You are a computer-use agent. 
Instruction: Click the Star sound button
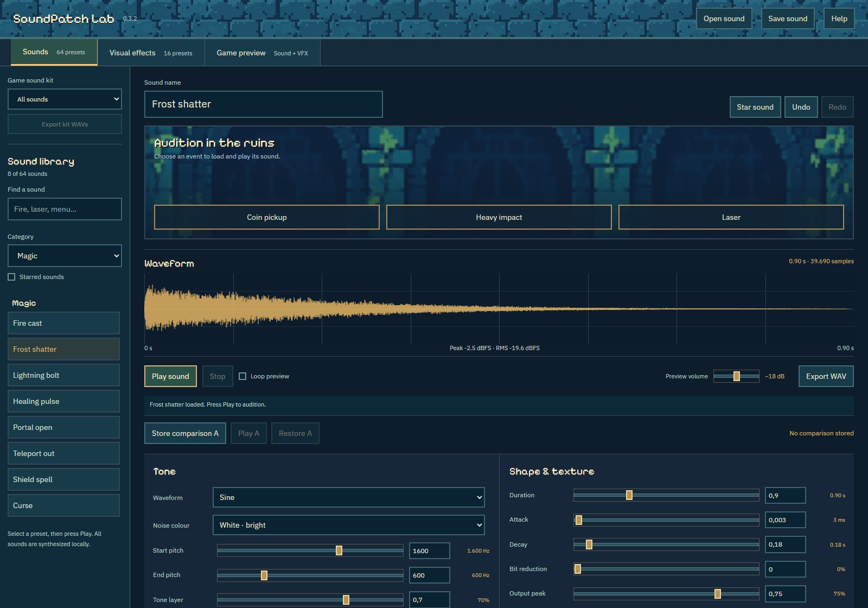click(755, 107)
